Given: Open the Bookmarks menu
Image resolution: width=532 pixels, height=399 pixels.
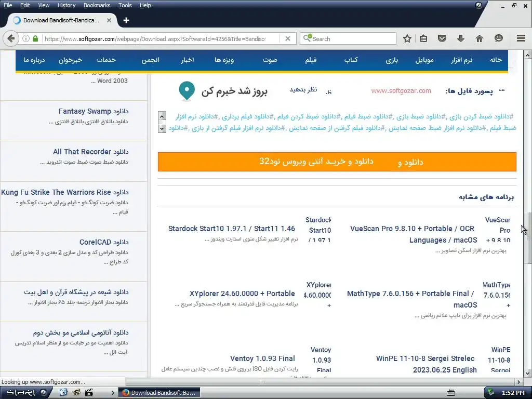Looking at the screenshot, I should pos(97,5).
